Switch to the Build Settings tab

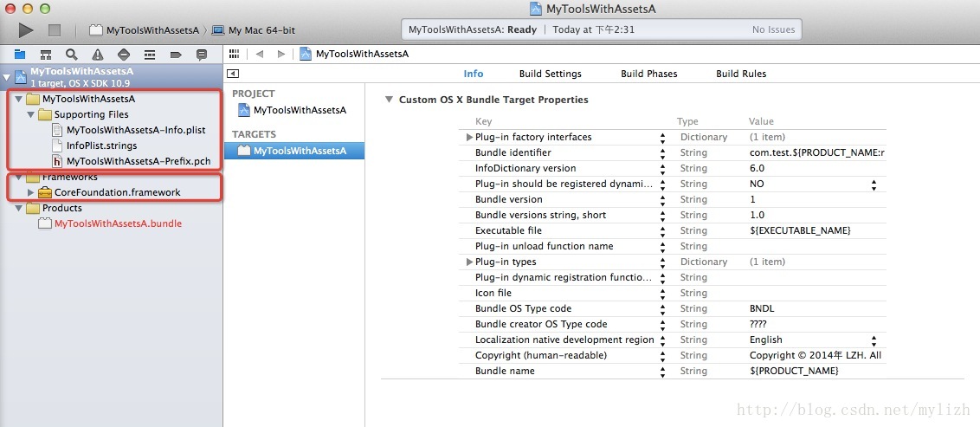pos(550,74)
